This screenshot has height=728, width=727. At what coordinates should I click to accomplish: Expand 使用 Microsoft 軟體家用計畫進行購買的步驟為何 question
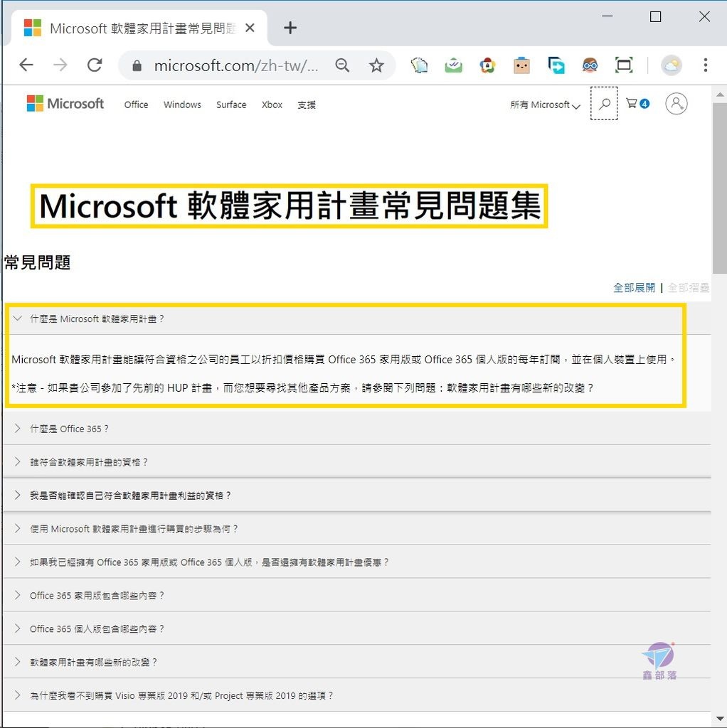point(357,529)
